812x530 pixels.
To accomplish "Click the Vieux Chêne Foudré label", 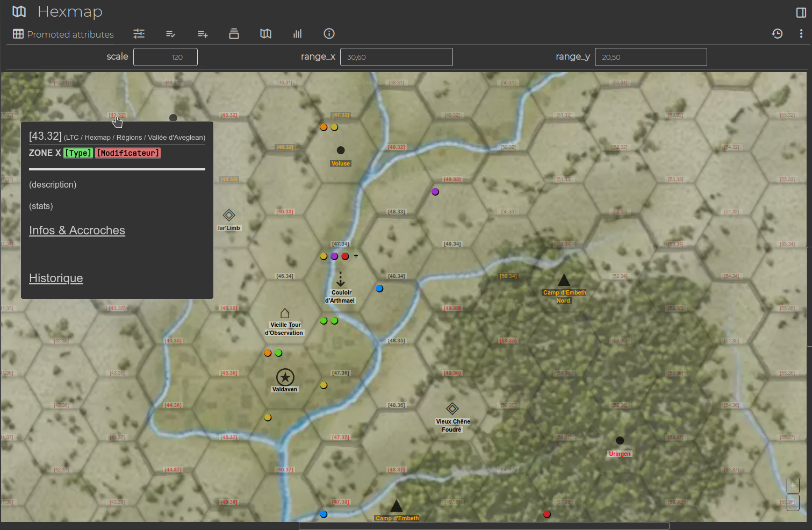I will pos(452,426).
